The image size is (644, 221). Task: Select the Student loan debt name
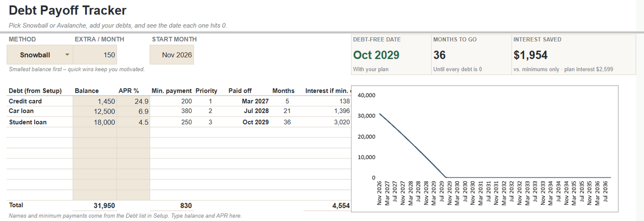coord(28,122)
